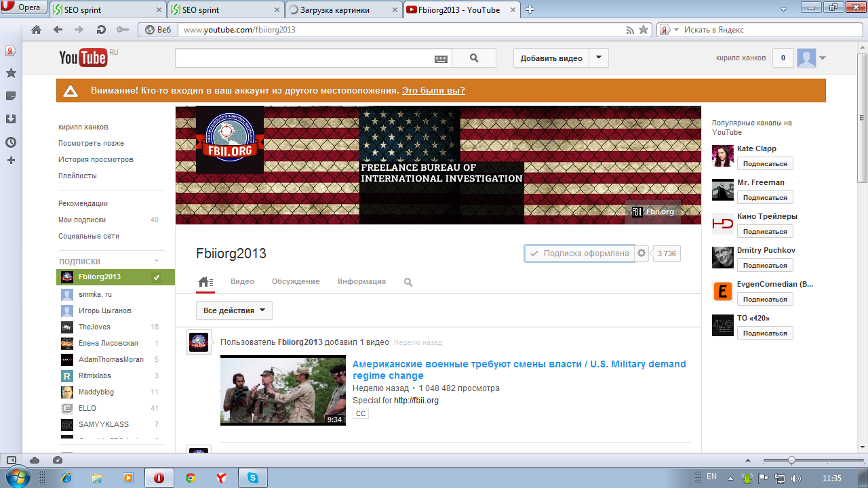Screen dimensions: 868x488
Task: Navigate back with the back arrow
Action: click(x=58, y=30)
